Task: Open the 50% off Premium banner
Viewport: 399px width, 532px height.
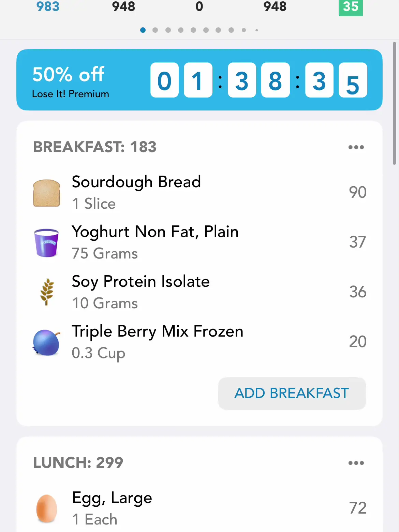Action: click(199, 80)
